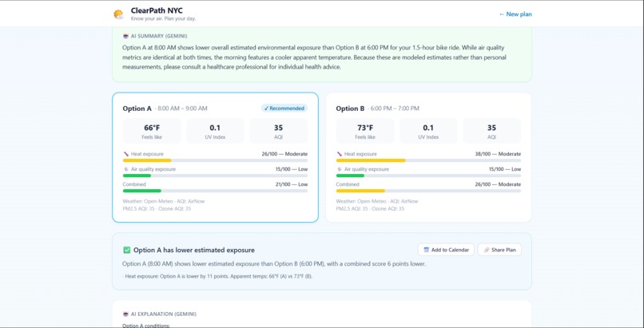Click the Recommended badge on Option A
Viewport: 644px width, 328px height.
pyautogui.click(x=284, y=109)
